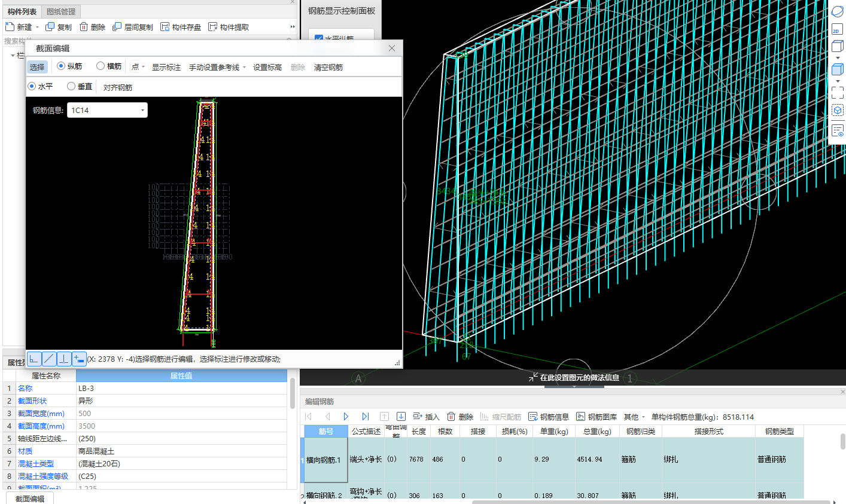Click the 属性名称 column header

pos(46,375)
